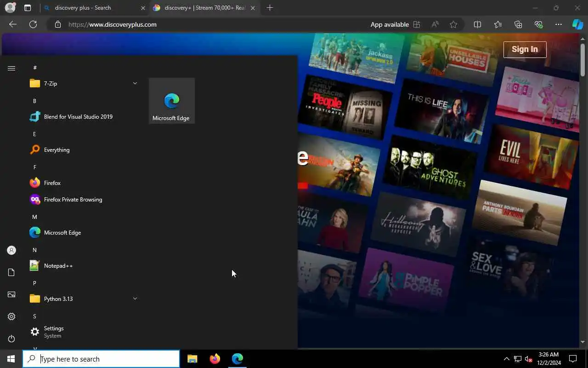Click the Sign In button
Image resolution: width=588 pixels, height=368 pixels.
point(525,49)
